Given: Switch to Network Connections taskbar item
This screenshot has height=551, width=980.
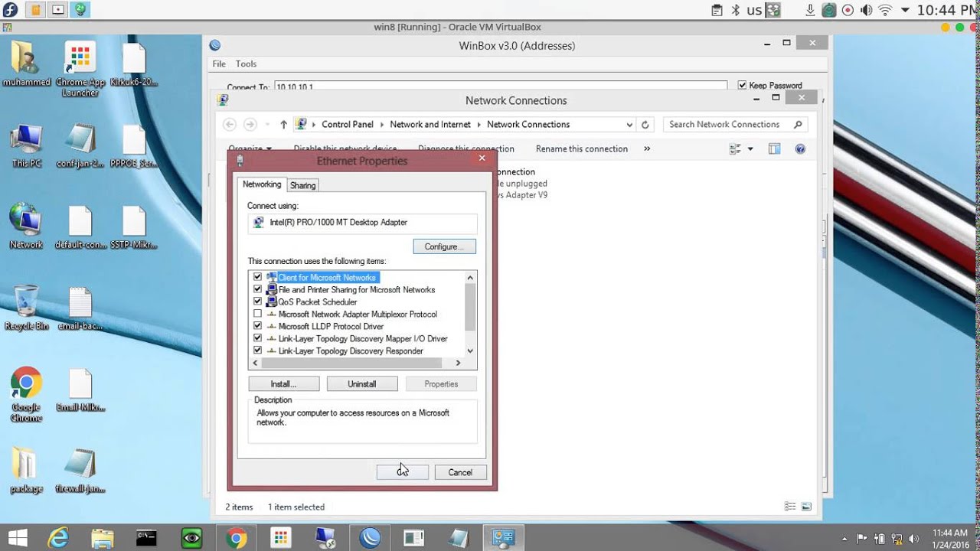Looking at the screenshot, I should click(503, 538).
